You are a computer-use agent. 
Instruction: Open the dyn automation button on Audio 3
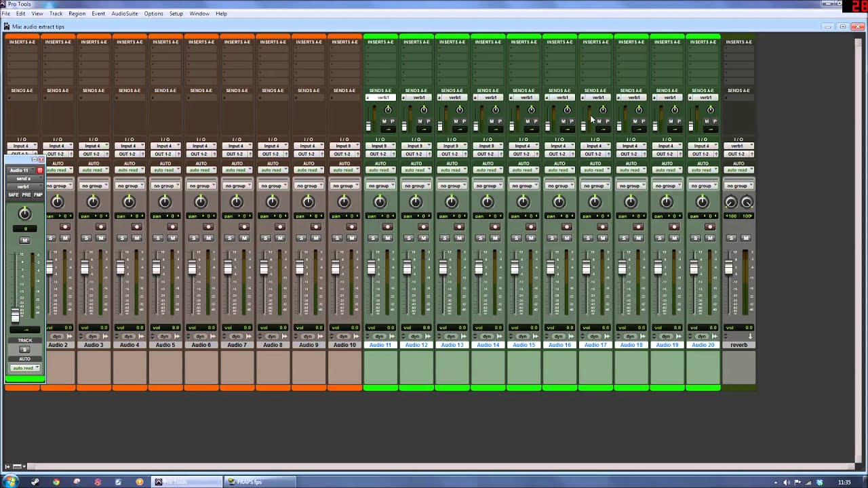(93, 336)
